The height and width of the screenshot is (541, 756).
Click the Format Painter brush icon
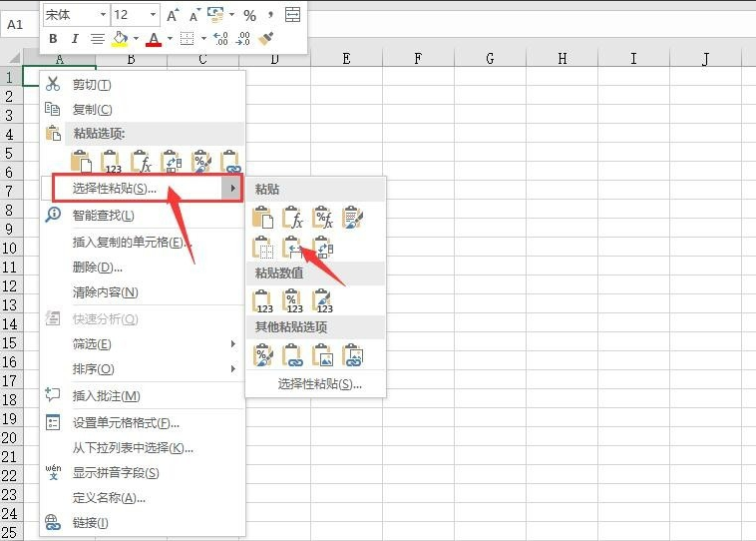pyautogui.click(x=265, y=39)
